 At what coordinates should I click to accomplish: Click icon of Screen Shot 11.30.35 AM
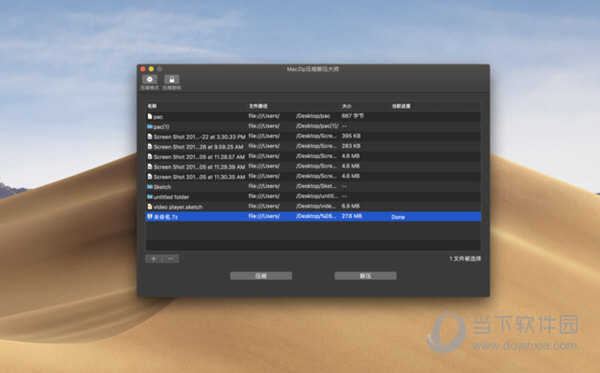150,176
